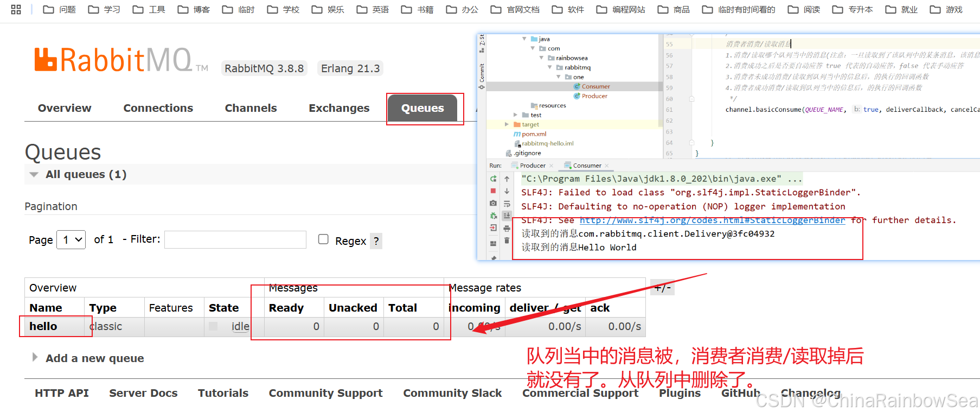Collapse the rainbowsea package node
The height and width of the screenshot is (418, 980).
541,58
